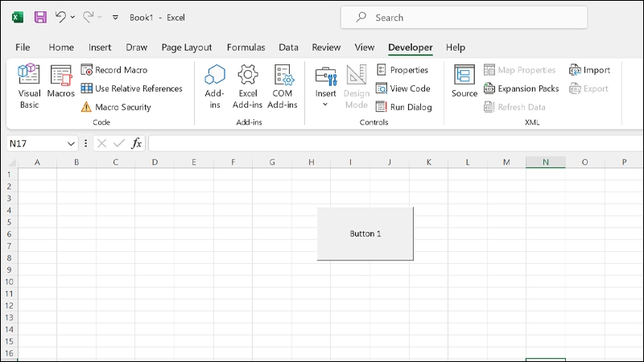This screenshot has height=362, width=644.
Task: Open the Visual Basic editor
Action: point(29,86)
